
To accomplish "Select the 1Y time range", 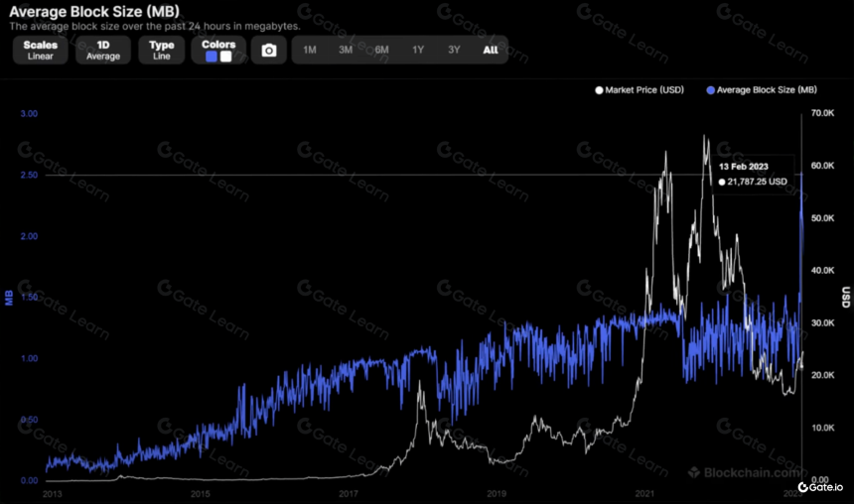I will click(418, 50).
